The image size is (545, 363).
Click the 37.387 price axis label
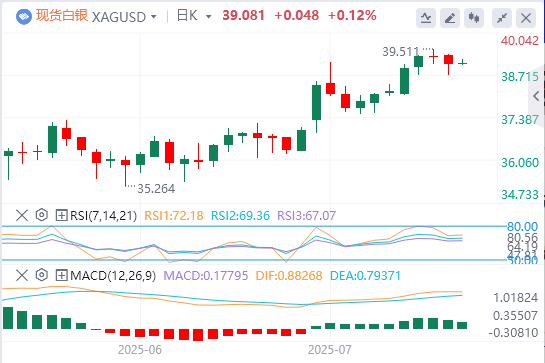tap(520, 120)
